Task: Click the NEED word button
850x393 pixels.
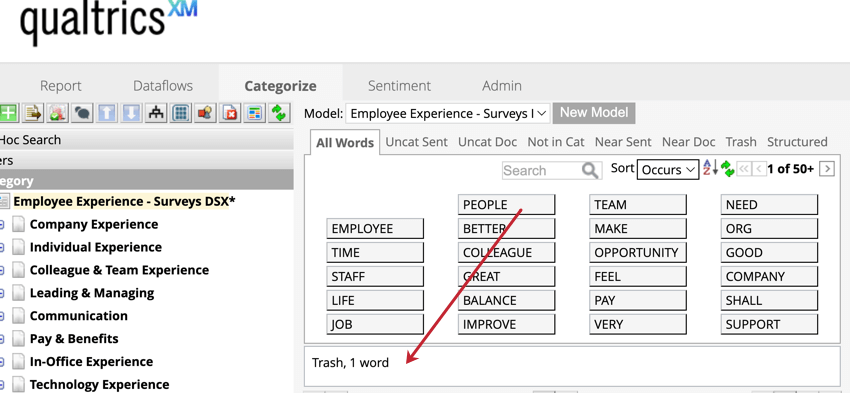Action: point(769,205)
